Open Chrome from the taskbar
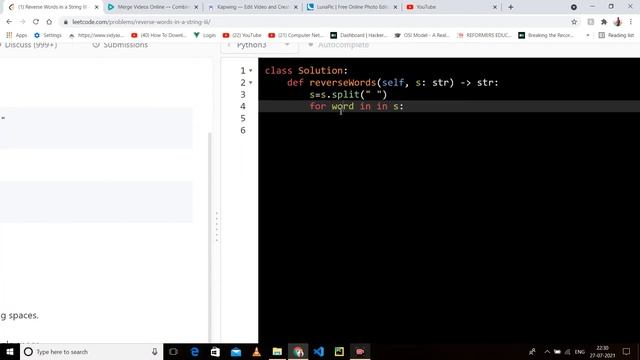 pyautogui.click(x=298, y=351)
